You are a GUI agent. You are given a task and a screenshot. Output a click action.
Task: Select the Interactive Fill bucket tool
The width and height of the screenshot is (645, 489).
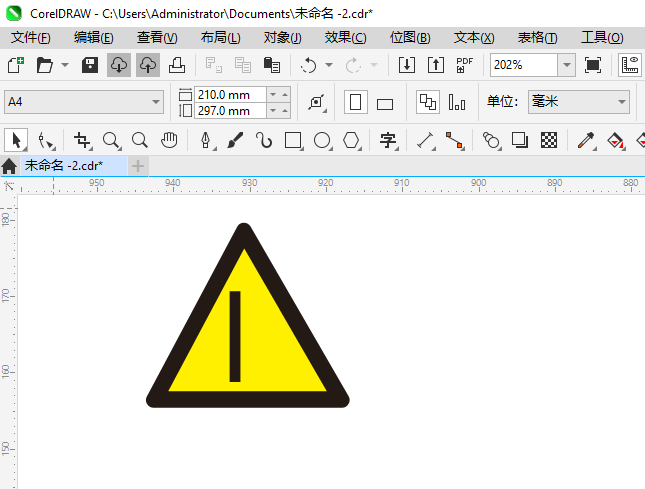[615, 140]
